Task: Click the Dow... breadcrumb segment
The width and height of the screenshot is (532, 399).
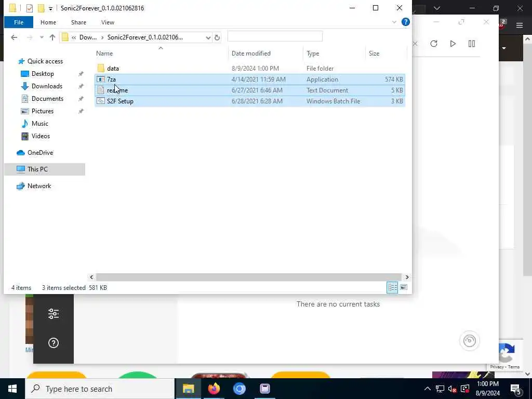Action: pyautogui.click(x=88, y=37)
